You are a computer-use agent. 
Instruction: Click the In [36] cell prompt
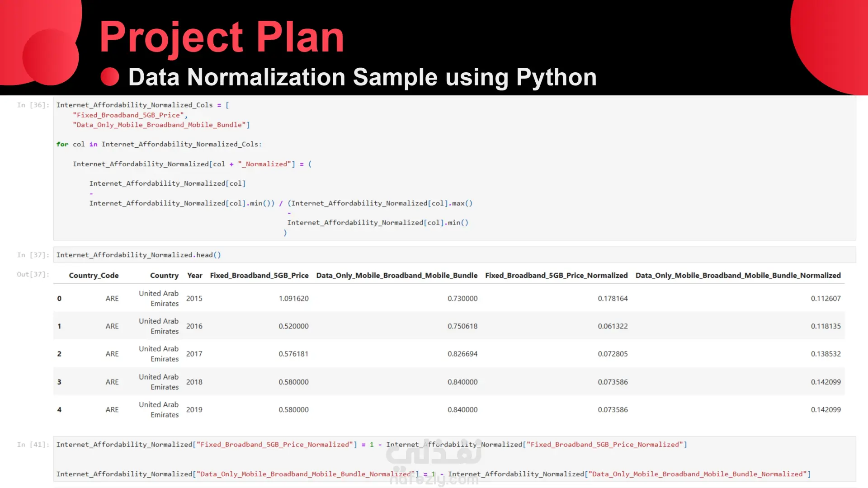[33, 105]
